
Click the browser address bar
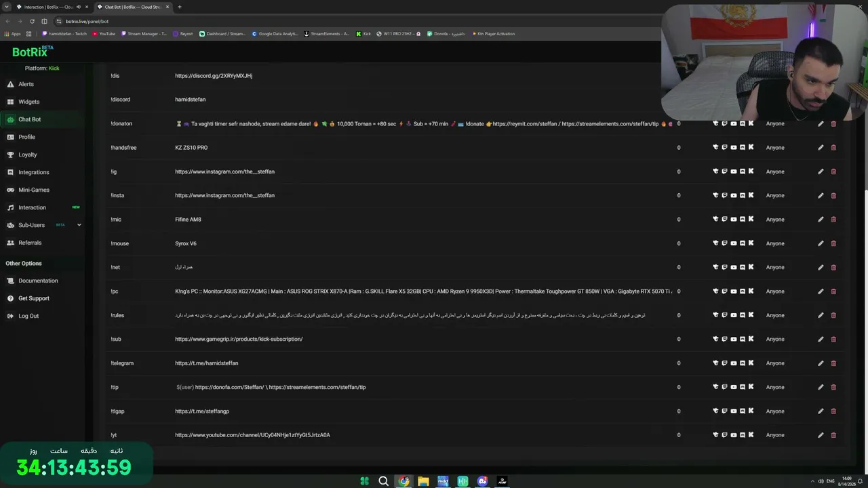point(353,21)
